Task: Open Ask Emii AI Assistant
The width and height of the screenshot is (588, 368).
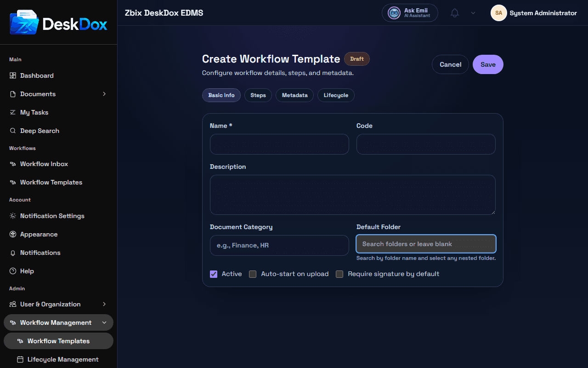Action: (410, 13)
